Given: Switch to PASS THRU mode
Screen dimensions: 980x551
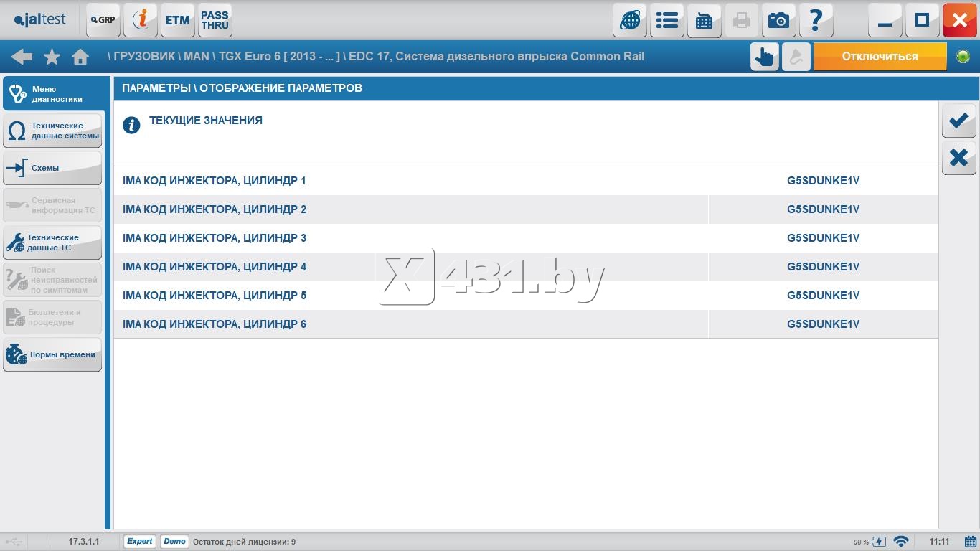Looking at the screenshot, I should (x=215, y=20).
